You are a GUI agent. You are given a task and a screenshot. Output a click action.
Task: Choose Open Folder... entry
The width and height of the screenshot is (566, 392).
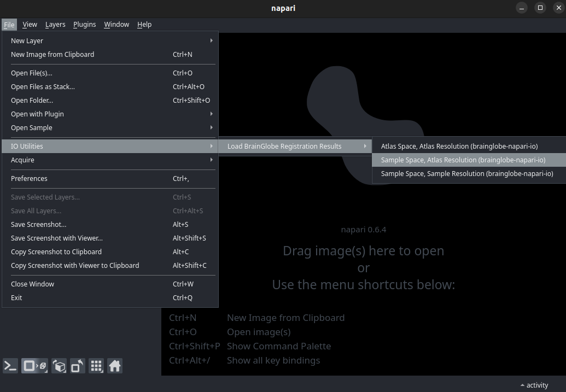[x=110, y=101]
